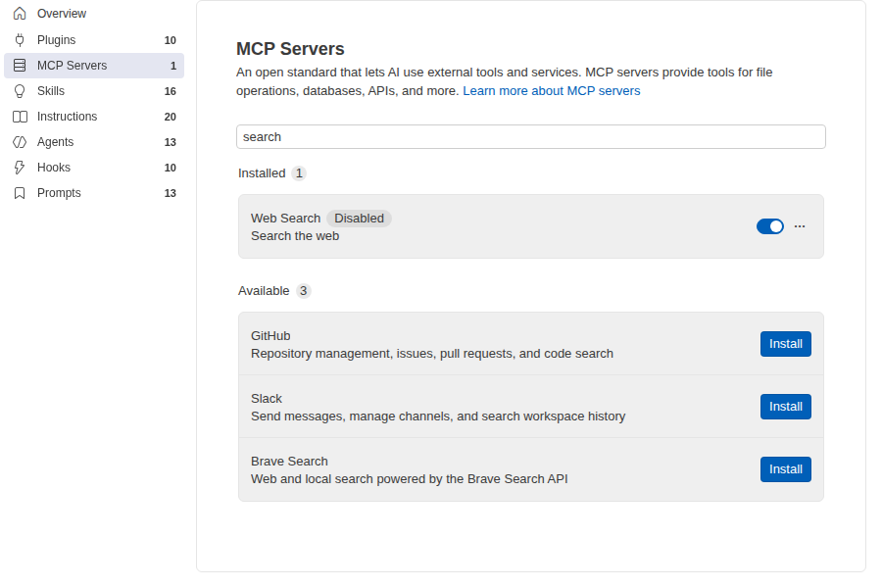Click the Instructions book icon

point(20,117)
